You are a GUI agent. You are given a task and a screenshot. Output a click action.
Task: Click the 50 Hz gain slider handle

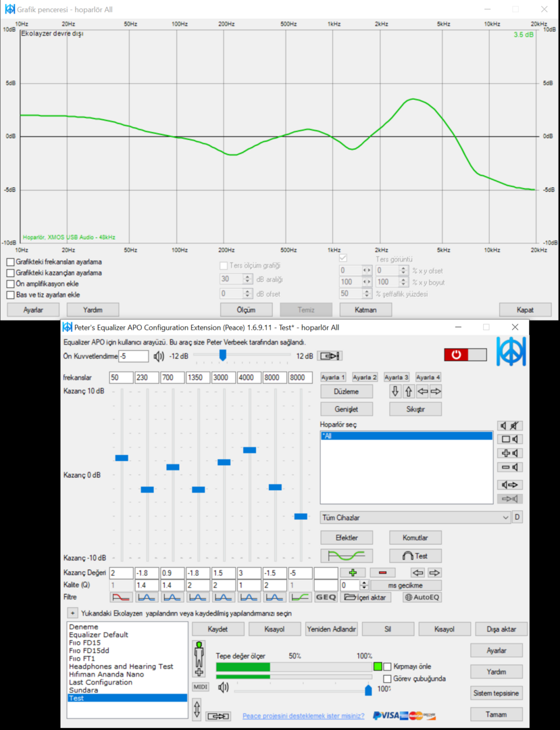coord(122,458)
